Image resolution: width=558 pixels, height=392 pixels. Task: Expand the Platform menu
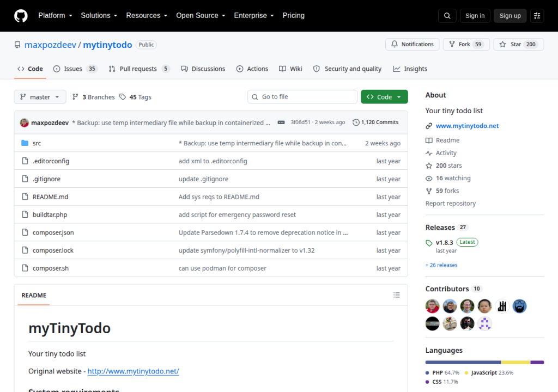tap(56, 16)
